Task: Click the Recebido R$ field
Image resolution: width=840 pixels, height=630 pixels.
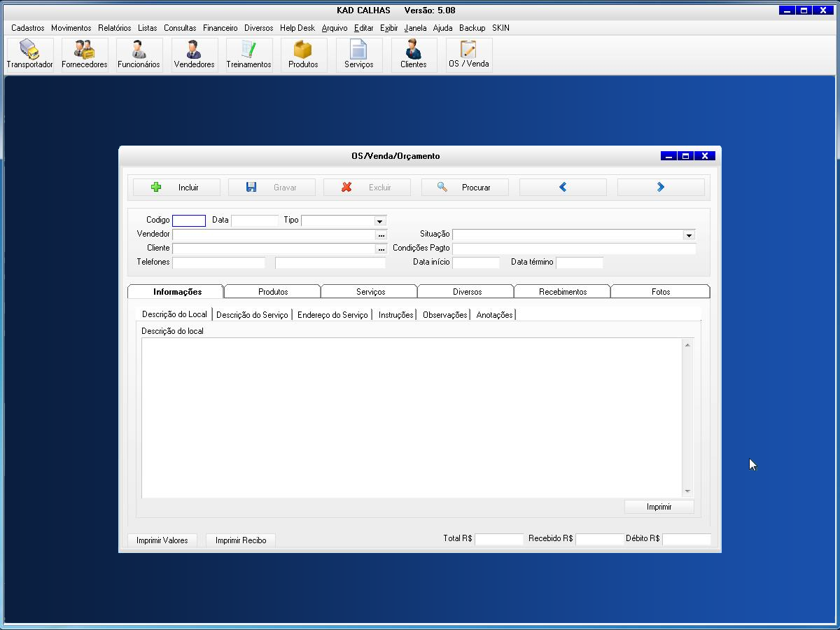Action: point(600,539)
